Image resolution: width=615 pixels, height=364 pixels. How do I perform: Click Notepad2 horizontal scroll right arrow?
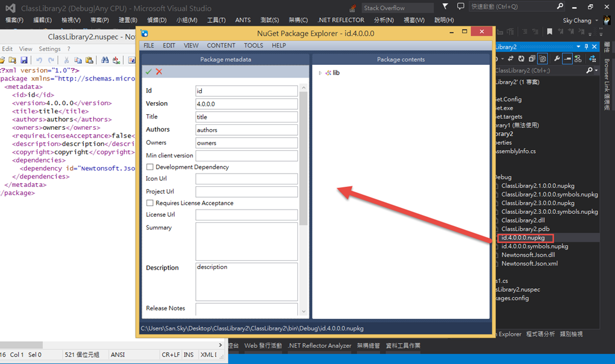(220, 345)
